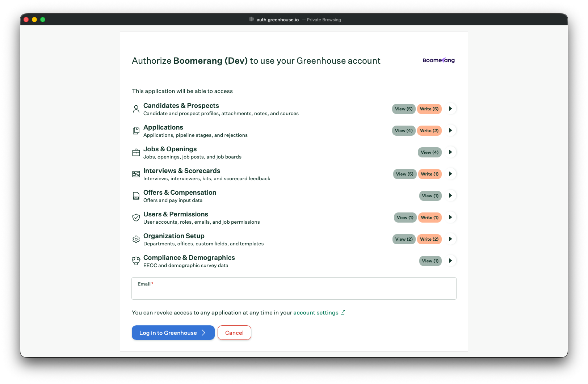Click Write (5) badge for Candidates & Prospects
Viewport: 588px width, 384px height.
pos(429,109)
